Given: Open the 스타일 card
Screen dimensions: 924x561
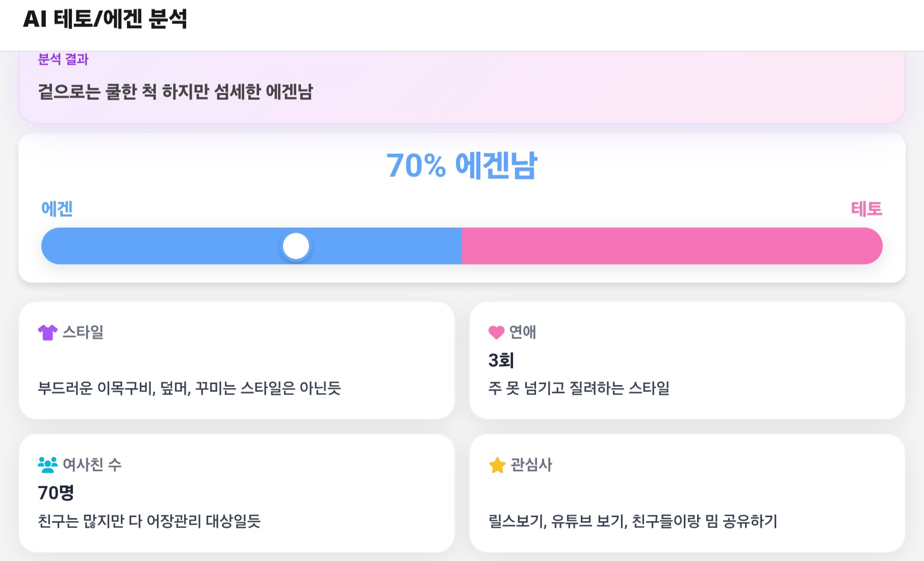Looking at the screenshot, I should 237,361.
